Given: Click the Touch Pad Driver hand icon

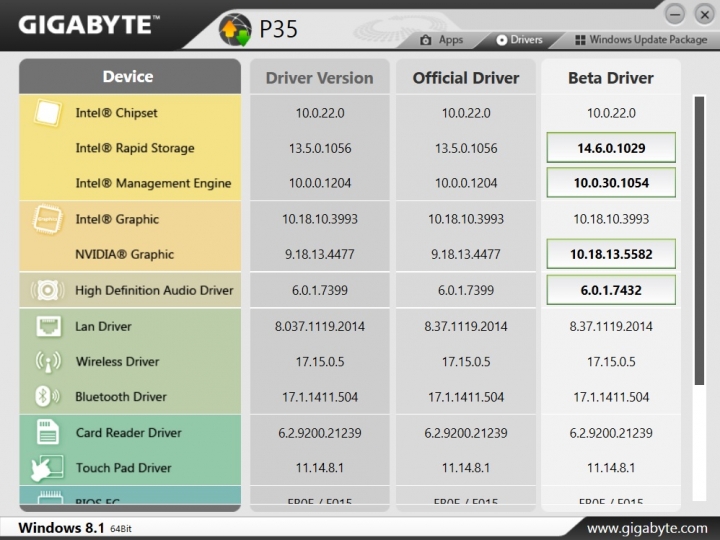Looking at the screenshot, I should click(47, 468).
